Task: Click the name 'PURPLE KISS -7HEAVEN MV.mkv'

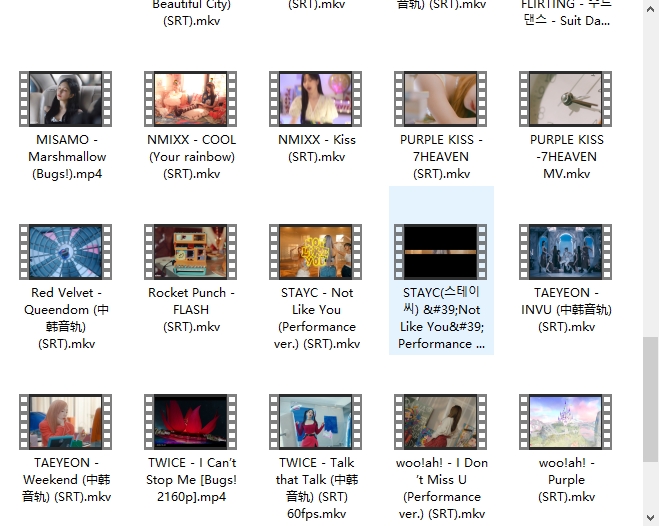Action: point(567,157)
